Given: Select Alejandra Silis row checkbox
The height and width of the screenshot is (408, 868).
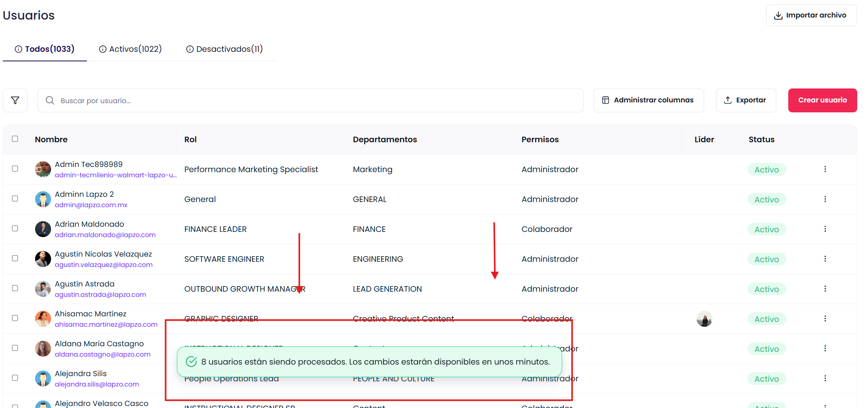Looking at the screenshot, I should coord(15,378).
